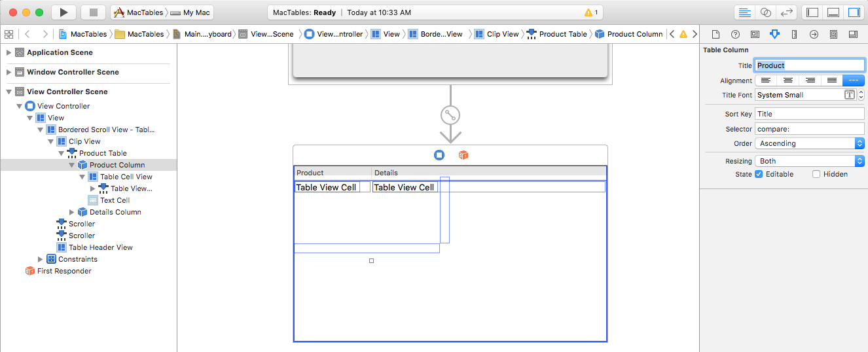Screen dimensions: 868x352
Task: Run the MacTables build with Play button
Action: [x=63, y=12]
